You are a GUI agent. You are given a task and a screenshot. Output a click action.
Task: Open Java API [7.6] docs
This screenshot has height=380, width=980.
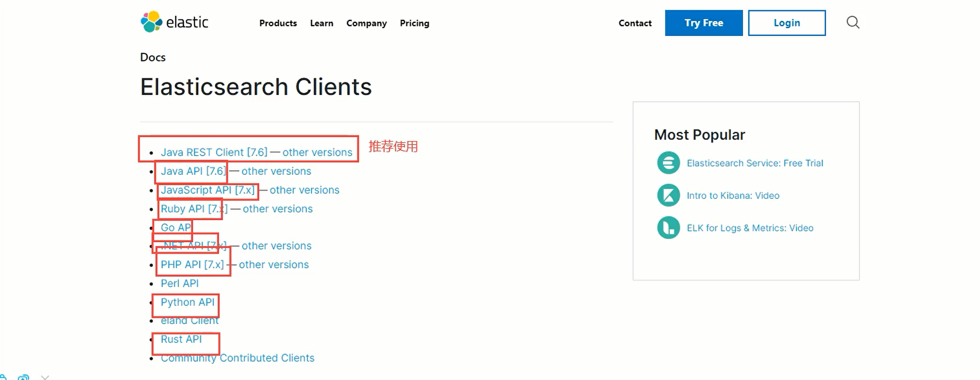193,171
